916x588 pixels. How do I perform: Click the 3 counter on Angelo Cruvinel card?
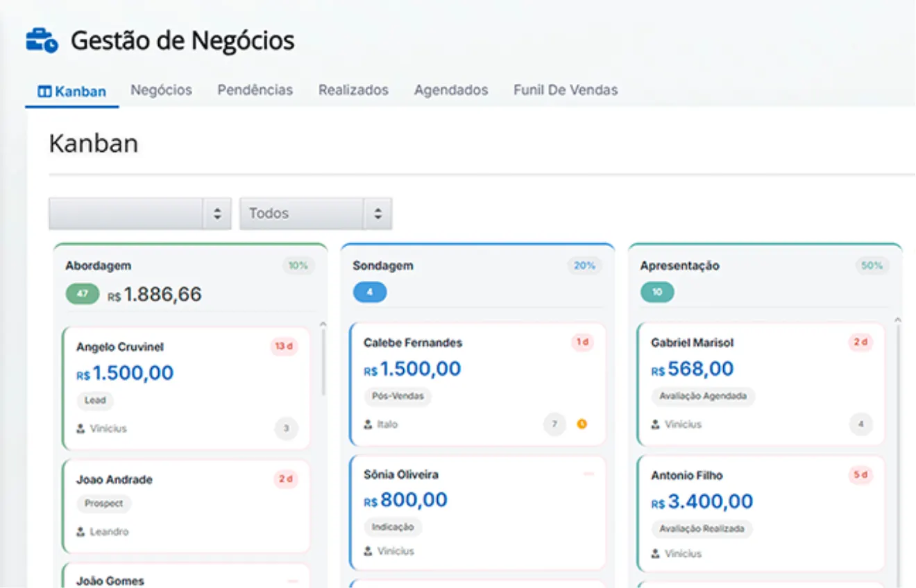coord(286,429)
